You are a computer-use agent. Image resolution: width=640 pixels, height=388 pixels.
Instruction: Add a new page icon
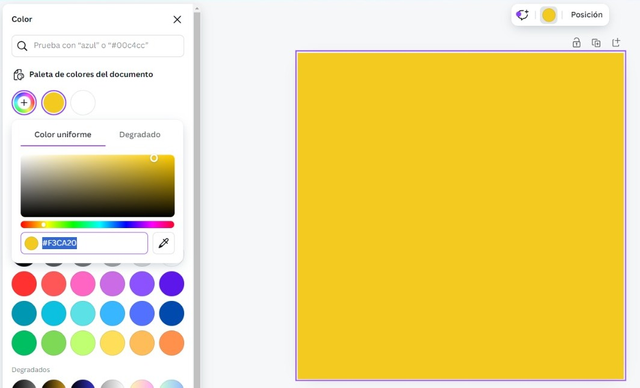coord(616,42)
